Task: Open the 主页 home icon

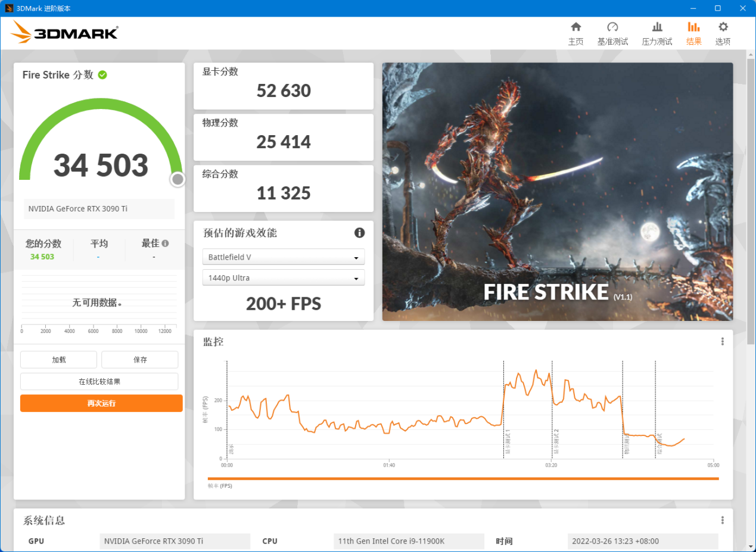Action: 575,27
